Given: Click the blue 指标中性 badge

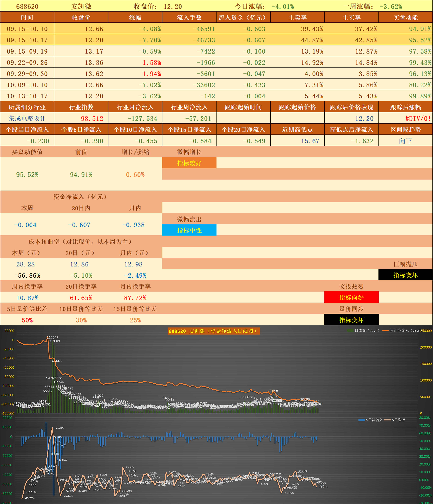Looking at the screenshot, I should pyautogui.click(x=189, y=230).
